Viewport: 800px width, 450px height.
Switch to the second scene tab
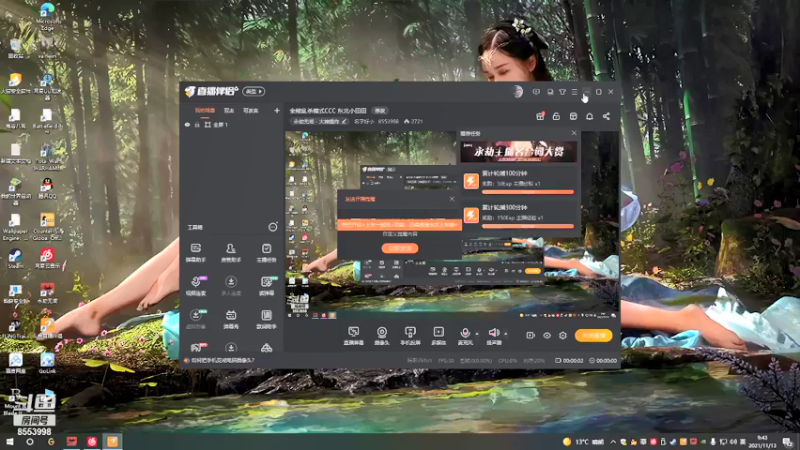point(229,111)
